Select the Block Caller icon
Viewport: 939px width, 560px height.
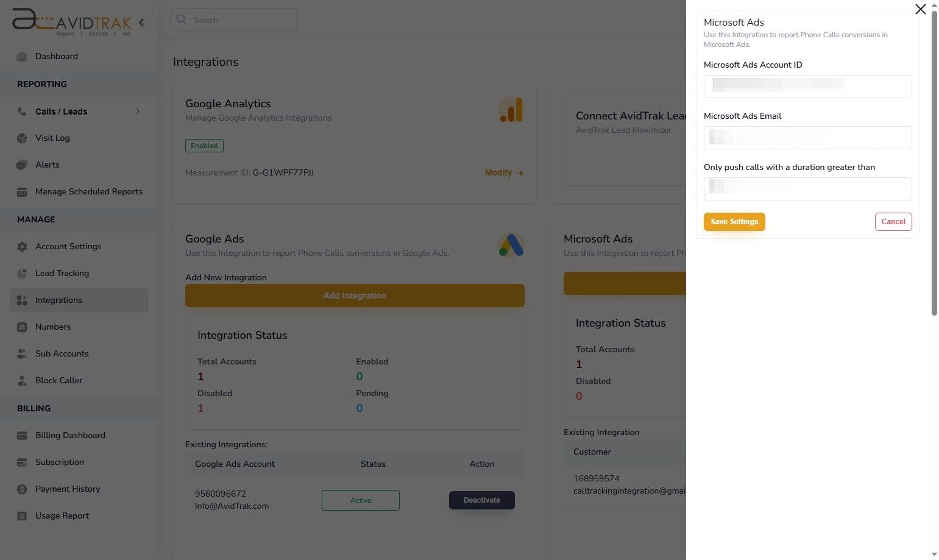23,380
